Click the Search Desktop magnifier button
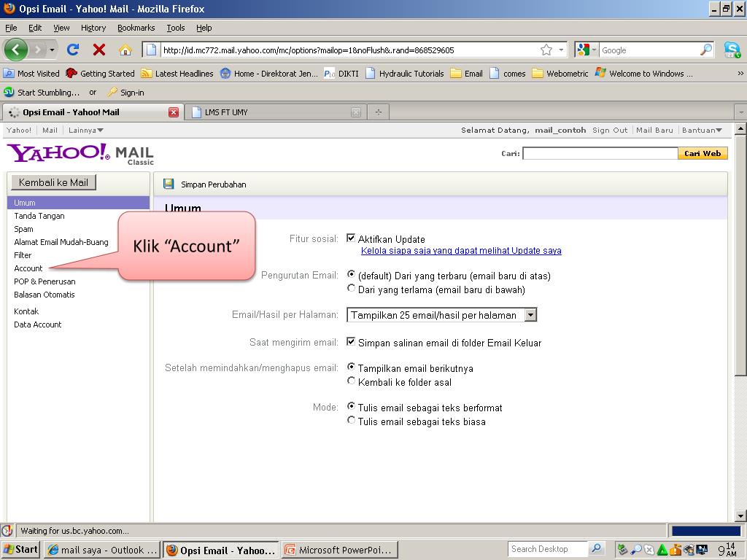The height and width of the screenshot is (560, 747). pos(596,548)
